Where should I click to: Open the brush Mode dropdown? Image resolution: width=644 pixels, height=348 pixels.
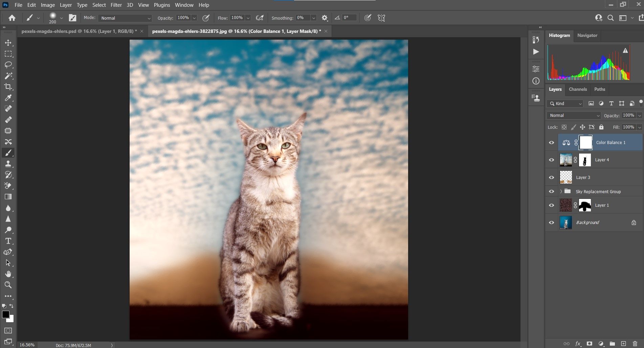pyautogui.click(x=125, y=18)
